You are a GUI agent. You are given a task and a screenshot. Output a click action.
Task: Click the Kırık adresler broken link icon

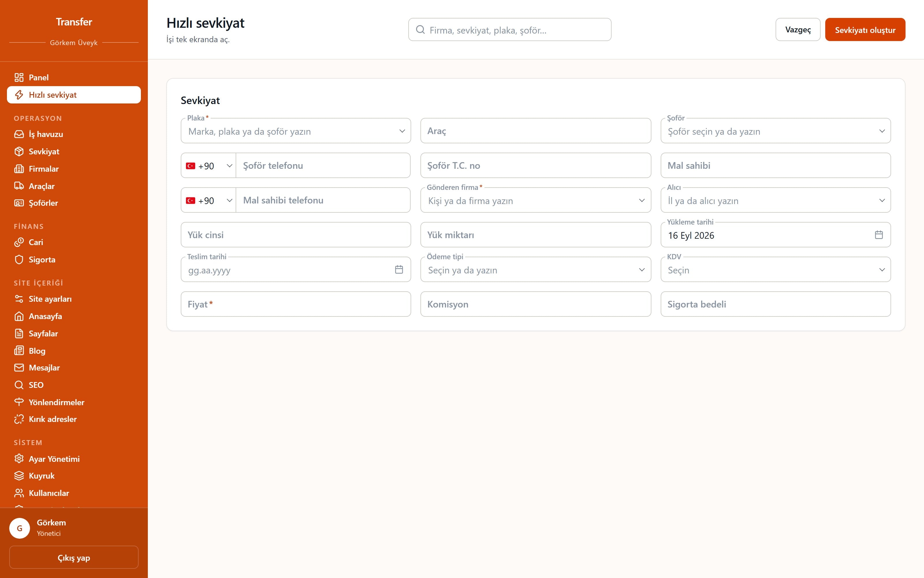19,419
